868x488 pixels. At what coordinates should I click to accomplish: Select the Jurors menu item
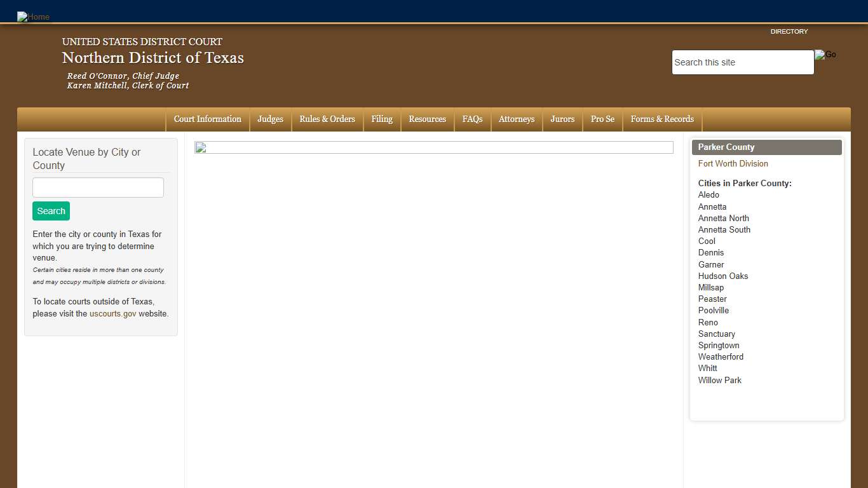[562, 119]
